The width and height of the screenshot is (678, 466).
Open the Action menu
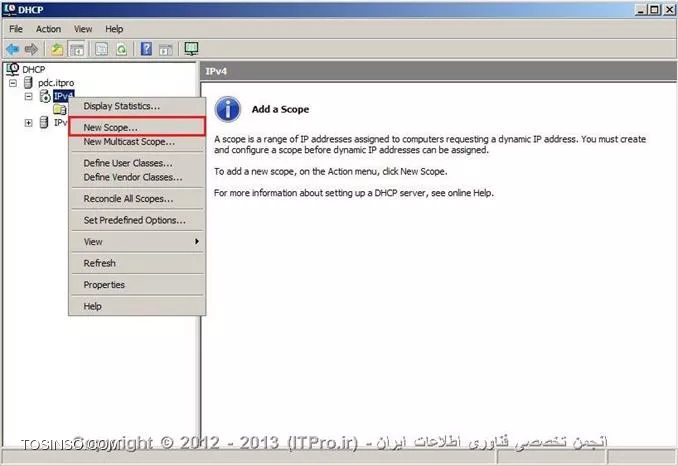[x=48, y=29]
